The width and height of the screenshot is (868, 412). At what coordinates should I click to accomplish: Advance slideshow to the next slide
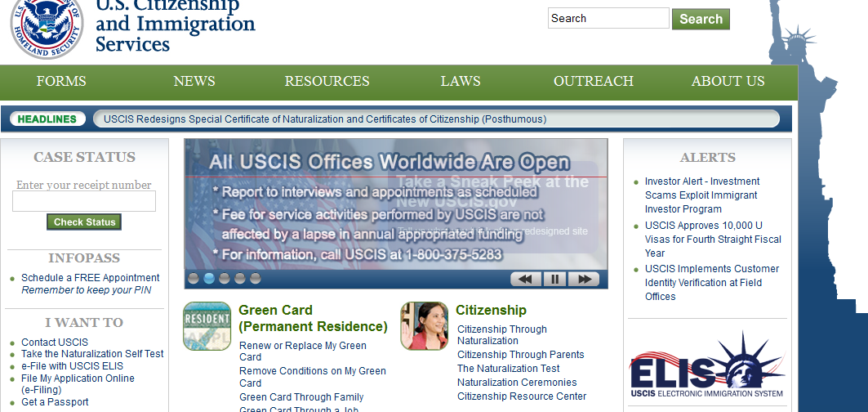(x=584, y=279)
